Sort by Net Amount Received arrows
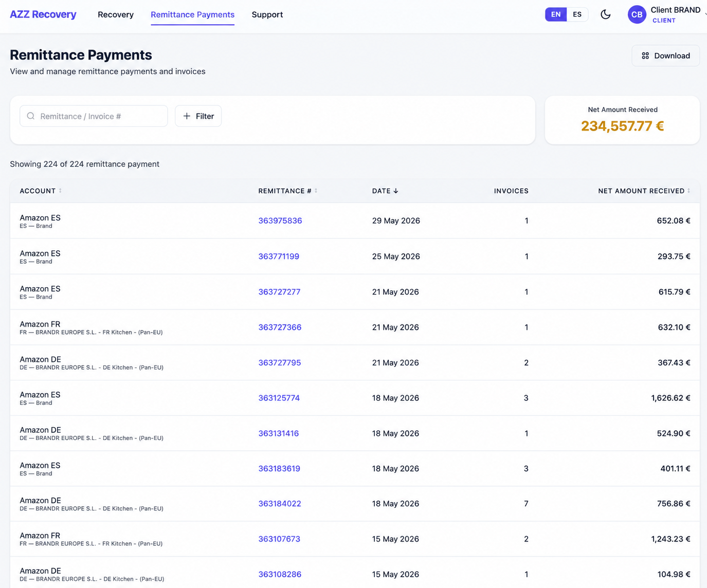The height and width of the screenshot is (588, 707). (689, 191)
